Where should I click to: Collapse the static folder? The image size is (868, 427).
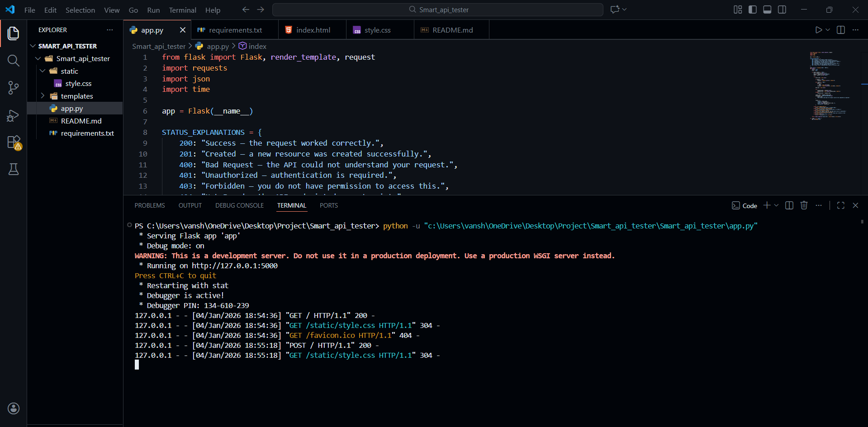69,71
